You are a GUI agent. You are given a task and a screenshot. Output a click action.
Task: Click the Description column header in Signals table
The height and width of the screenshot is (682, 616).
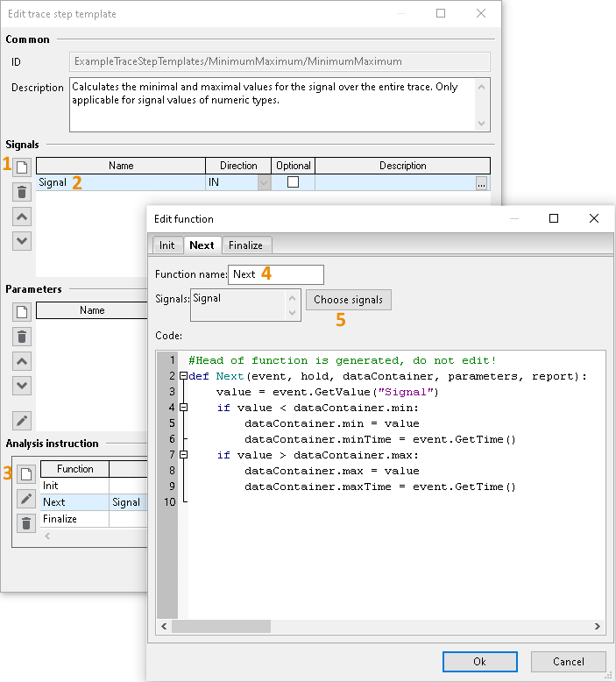click(402, 166)
